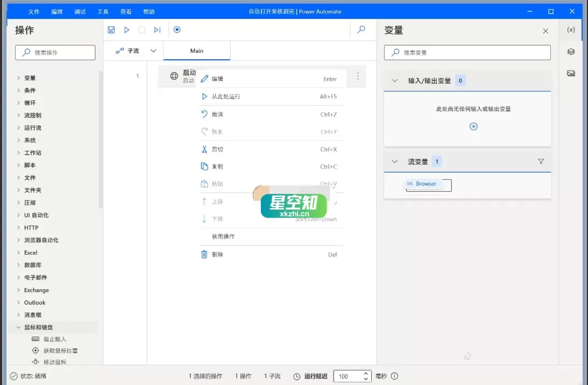Open the UI elements pane
This screenshot has height=385, width=588.
(x=570, y=52)
